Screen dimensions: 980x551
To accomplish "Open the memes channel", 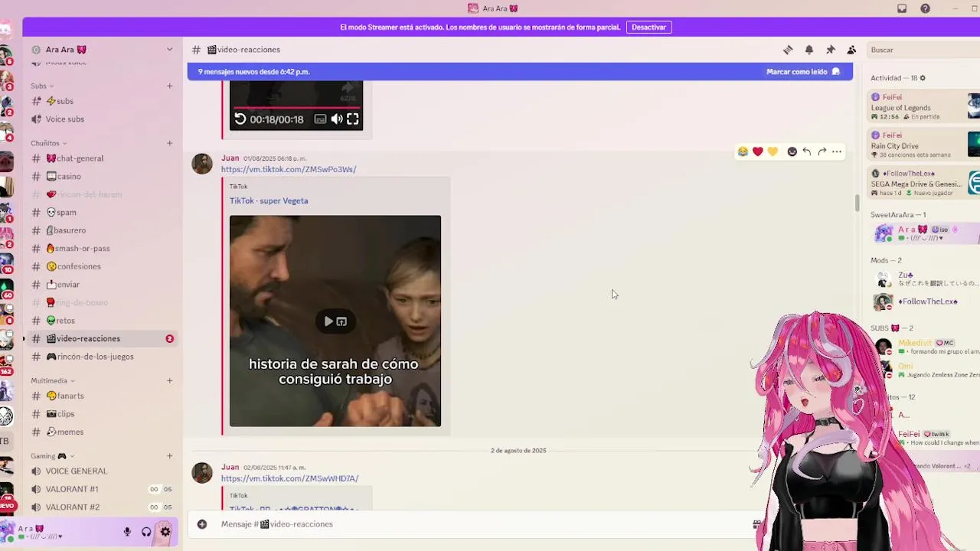I will click(x=103, y=432).
